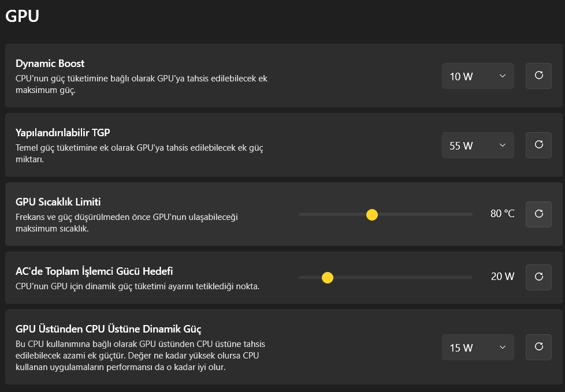Reset GPU Üstünden CPU Üstüne Dinamik Güç
The width and height of the screenshot is (565, 392).
[x=538, y=347]
